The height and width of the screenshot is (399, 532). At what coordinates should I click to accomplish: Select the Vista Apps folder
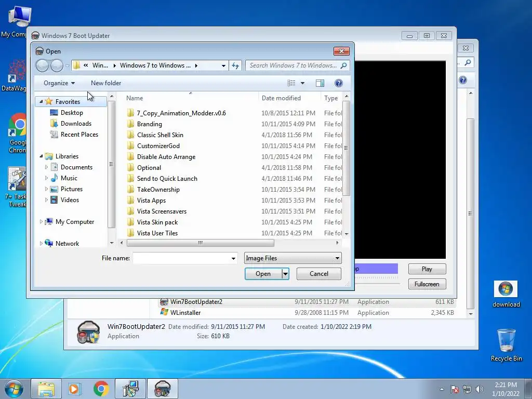coord(151,200)
